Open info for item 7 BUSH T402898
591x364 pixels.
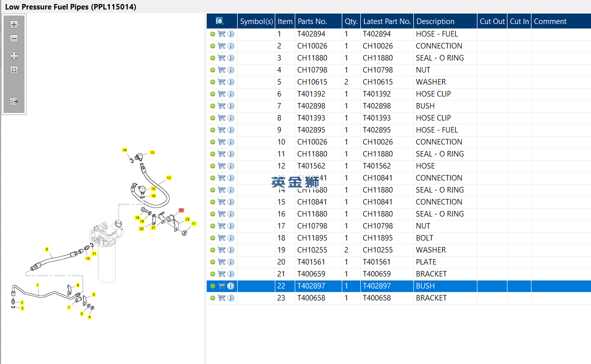click(x=231, y=106)
